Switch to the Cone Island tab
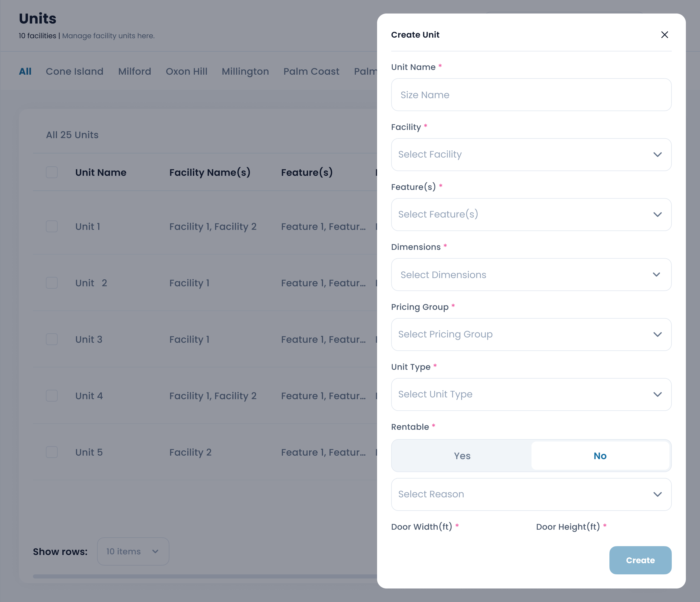 tap(74, 71)
